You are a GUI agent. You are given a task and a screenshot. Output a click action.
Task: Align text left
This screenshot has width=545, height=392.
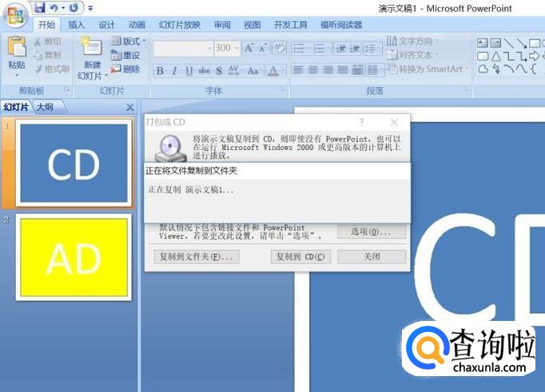(x=298, y=70)
